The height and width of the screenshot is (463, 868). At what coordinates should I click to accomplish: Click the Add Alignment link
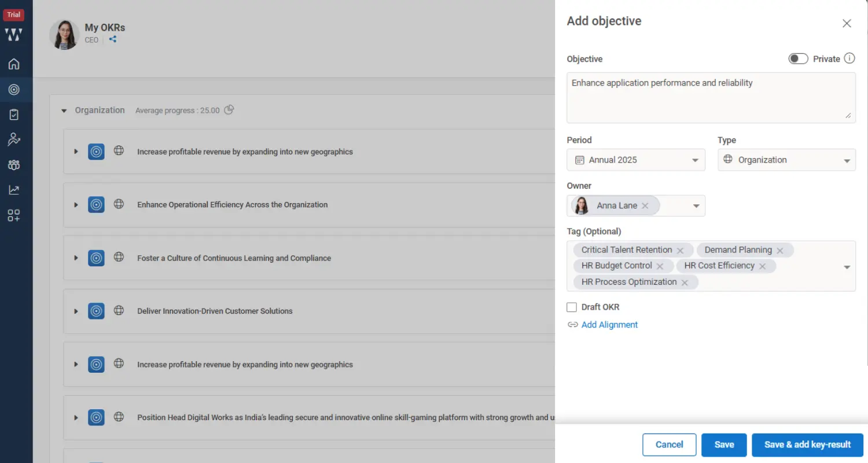tap(609, 325)
